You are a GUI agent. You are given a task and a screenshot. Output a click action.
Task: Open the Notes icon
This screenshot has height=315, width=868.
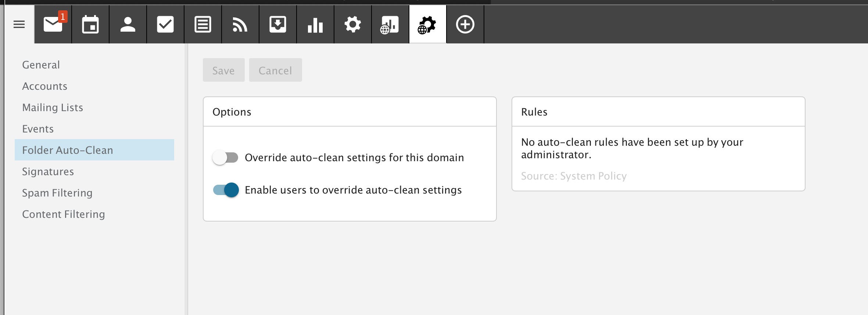point(203,25)
